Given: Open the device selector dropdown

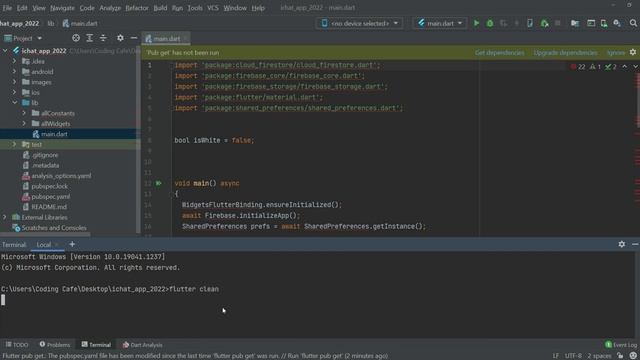Looking at the screenshot, I should (x=360, y=23).
